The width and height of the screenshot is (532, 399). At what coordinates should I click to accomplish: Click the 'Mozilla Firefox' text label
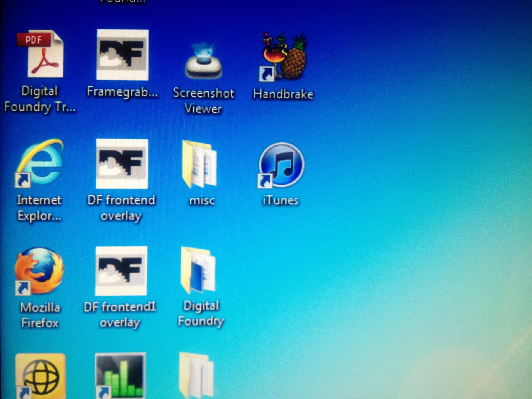[x=40, y=315]
